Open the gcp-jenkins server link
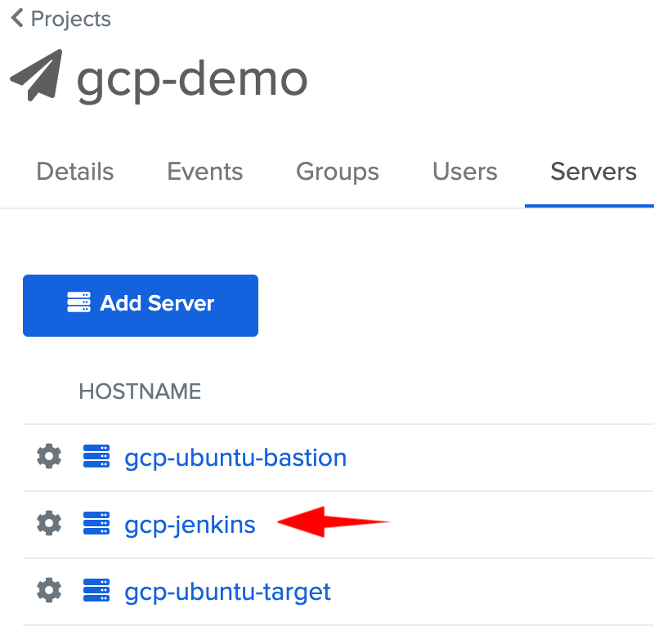 pyautogui.click(x=190, y=525)
